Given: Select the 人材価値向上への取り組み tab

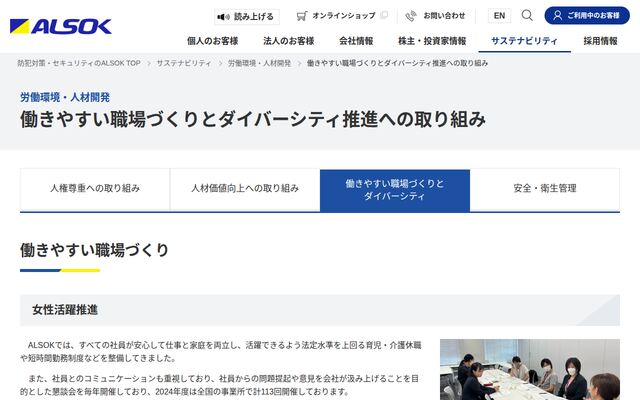Looking at the screenshot, I should click(x=245, y=189).
